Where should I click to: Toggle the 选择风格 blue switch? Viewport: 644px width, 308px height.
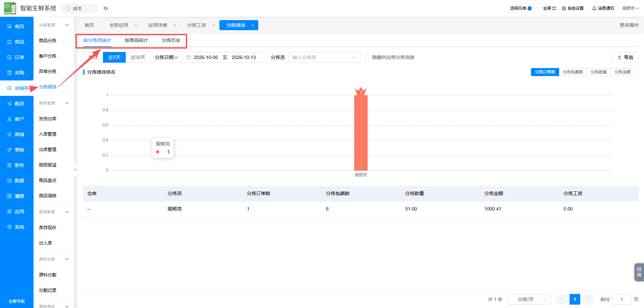[530, 8]
